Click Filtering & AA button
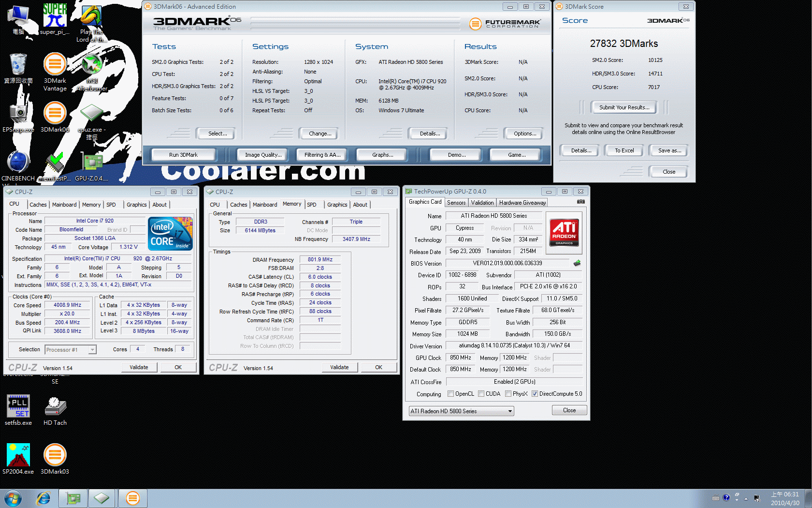This screenshot has width=812, height=508. (x=322, y=155)
